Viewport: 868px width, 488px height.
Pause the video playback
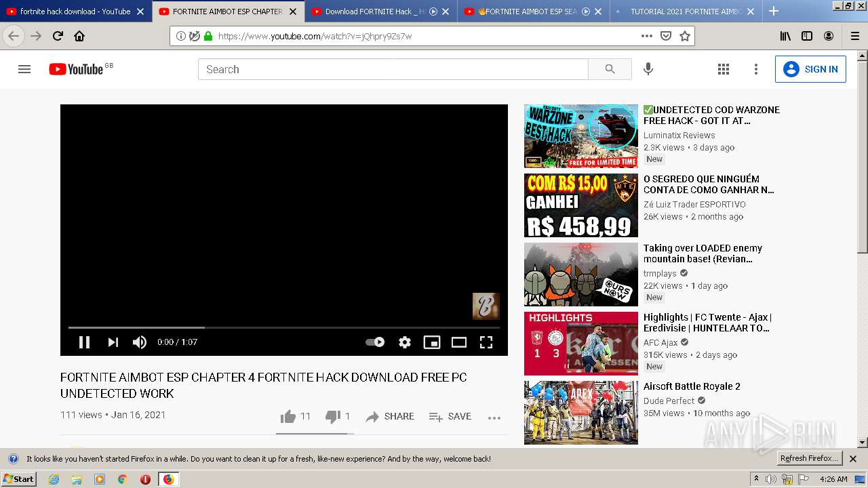click(x=84, y=342)
